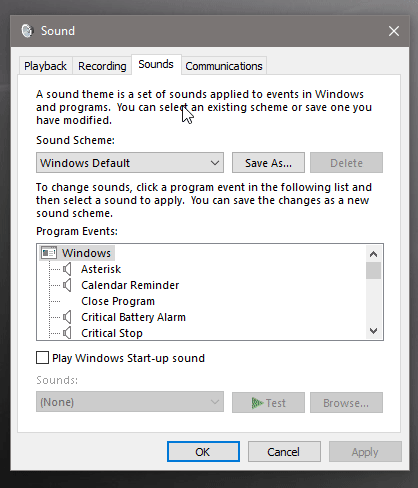
Task: Click the Program Events scrollbar thumb
Action: tap(373, 270)
